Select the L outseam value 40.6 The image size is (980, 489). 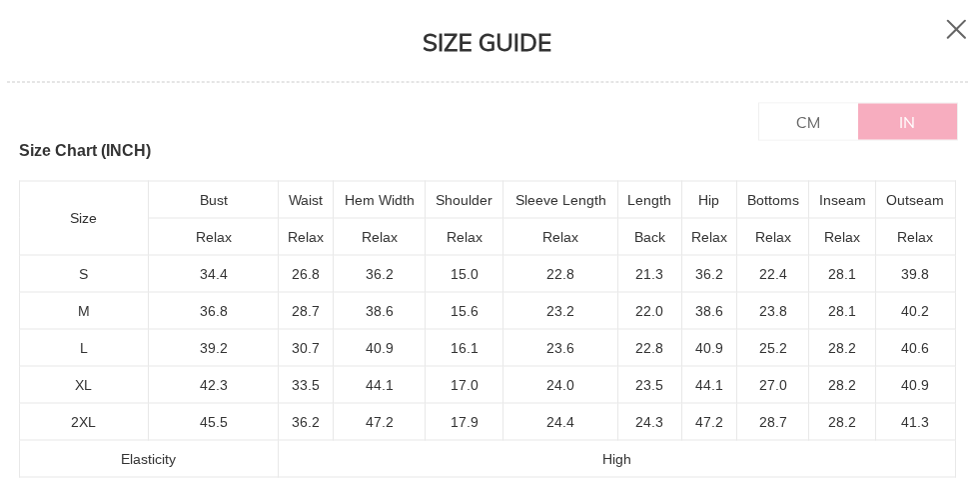(915, 348)
